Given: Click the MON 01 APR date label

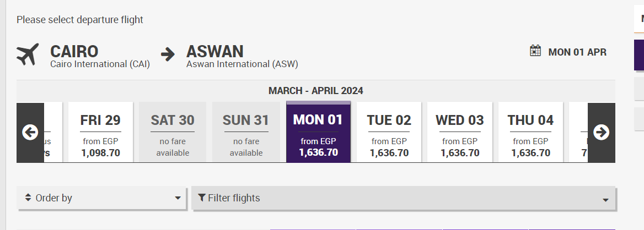Looking at the screenshot, I should [577, 53].
